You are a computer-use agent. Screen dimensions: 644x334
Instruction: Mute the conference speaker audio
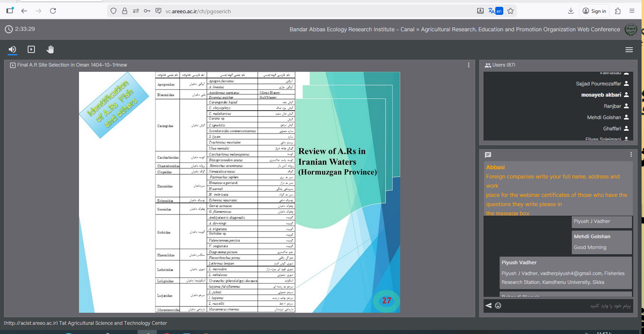[12, 49]
